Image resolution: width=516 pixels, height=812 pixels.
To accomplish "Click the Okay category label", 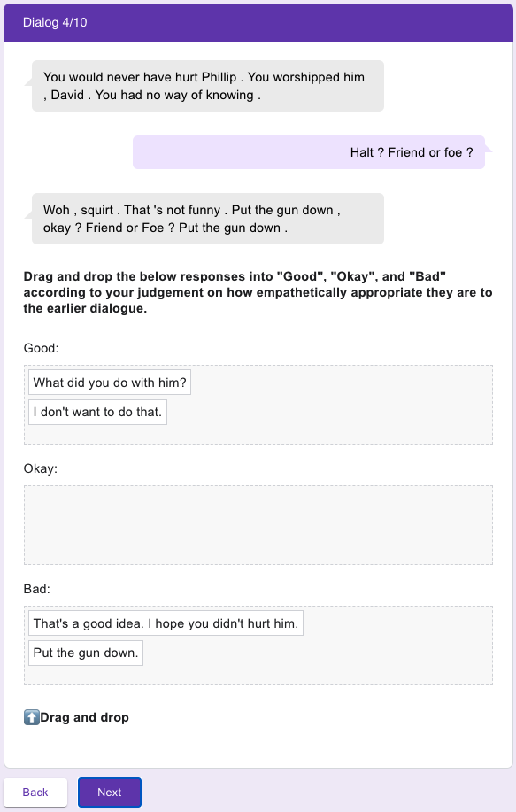I will (41, 468).
